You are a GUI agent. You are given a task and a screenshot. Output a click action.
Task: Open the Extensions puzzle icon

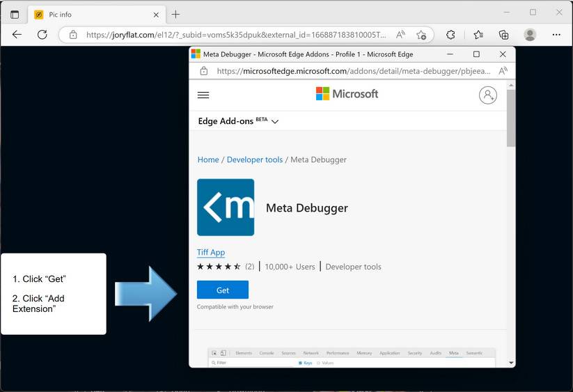[450, 35]
